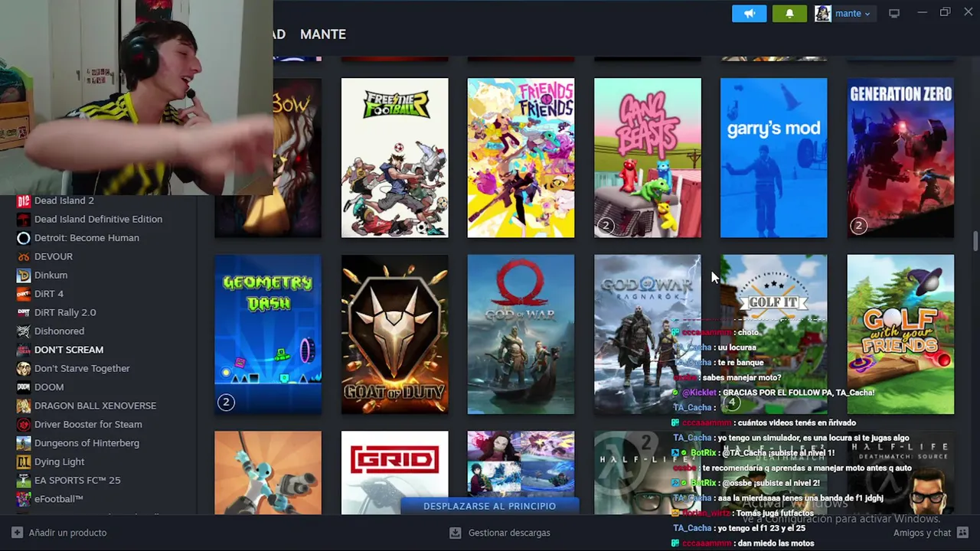Open the Gang Beasts cover
The width and height of the screenshot is (980, 551).
click(648, 158)
